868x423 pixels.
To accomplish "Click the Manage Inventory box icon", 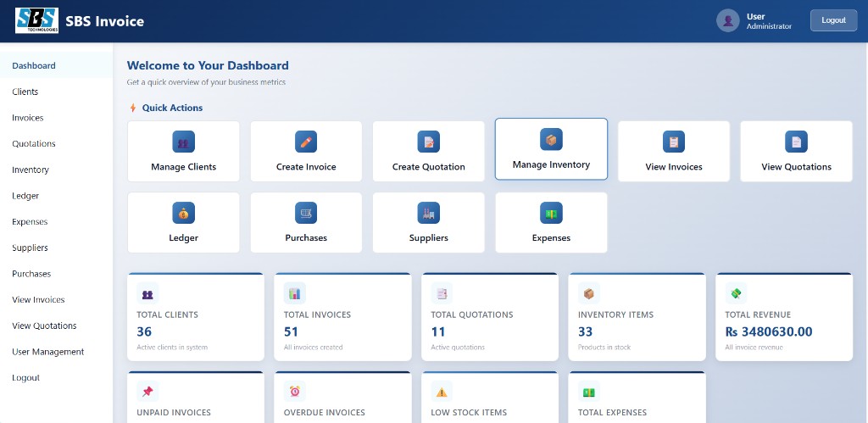I will click(x=551, y=140).
